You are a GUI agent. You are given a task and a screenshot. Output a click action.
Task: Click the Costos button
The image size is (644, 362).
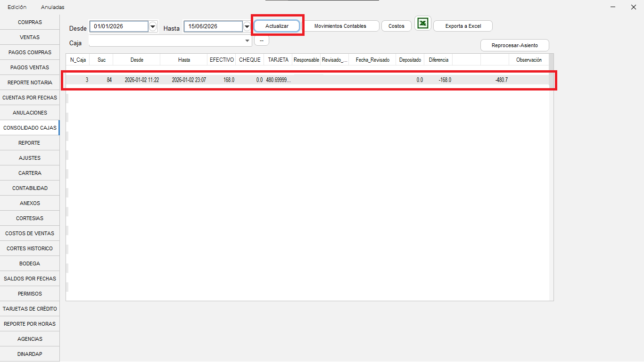click(x=396, y=26)
